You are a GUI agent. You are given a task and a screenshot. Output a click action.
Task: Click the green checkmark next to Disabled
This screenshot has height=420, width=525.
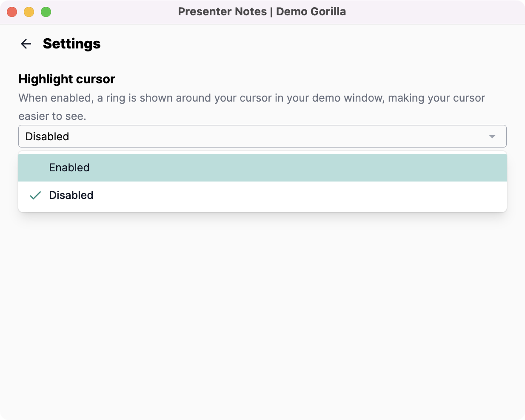coord(35,195)
